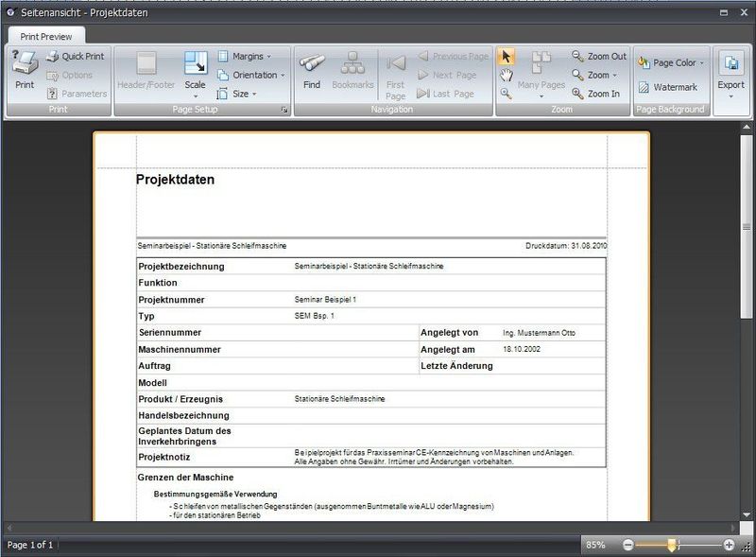Select the Magnifier tool icon
Image resolution: width=756 pixels, height=557 pixels.
click(506, 94)
